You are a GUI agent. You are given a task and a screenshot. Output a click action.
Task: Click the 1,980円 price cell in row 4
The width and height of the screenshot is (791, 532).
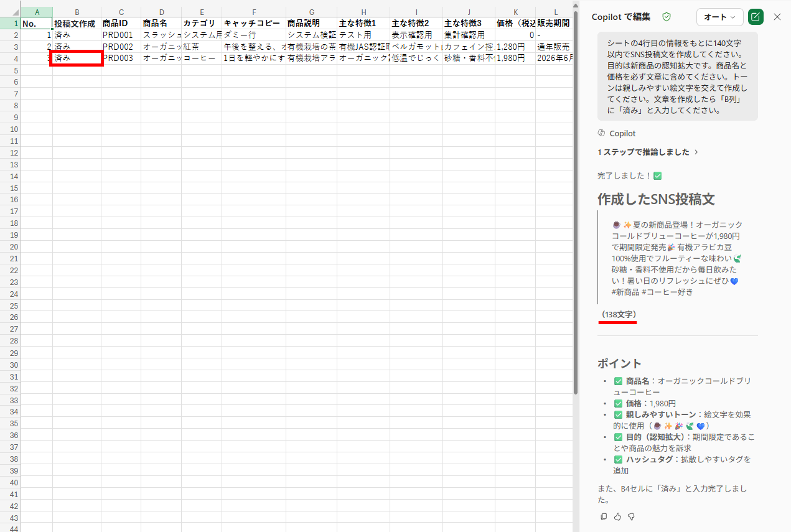pos(515,58)
